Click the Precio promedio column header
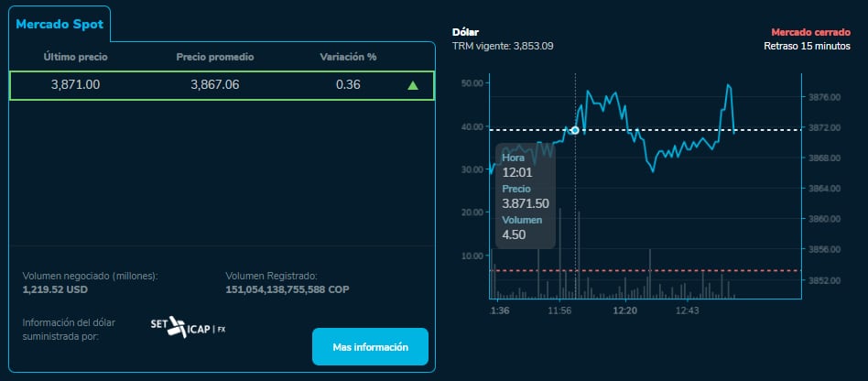The height and width of the screenshot is (381, 868). click(215, 57)
